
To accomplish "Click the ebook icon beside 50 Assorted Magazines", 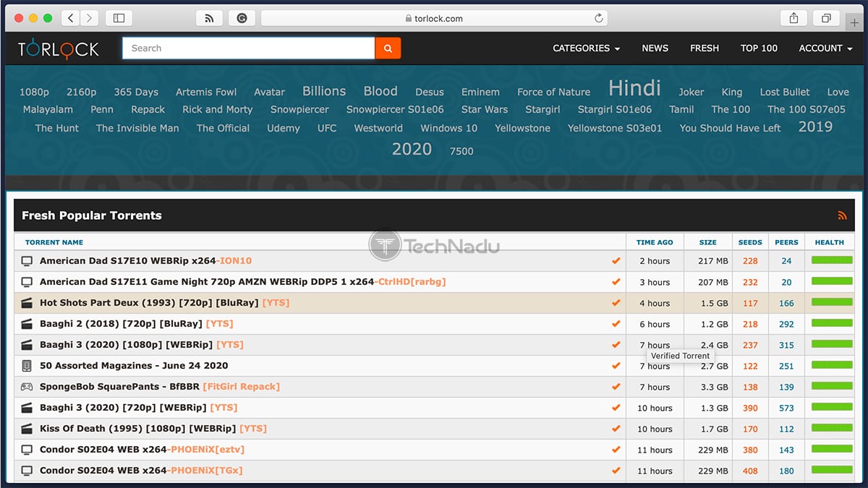I will (27, 366).
